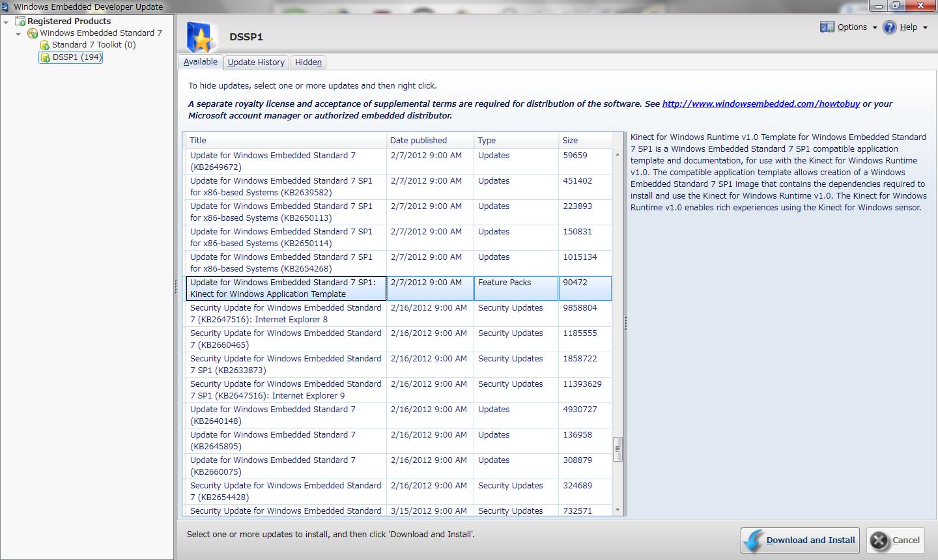Select Kinect for Windows Application Template row

399,288
